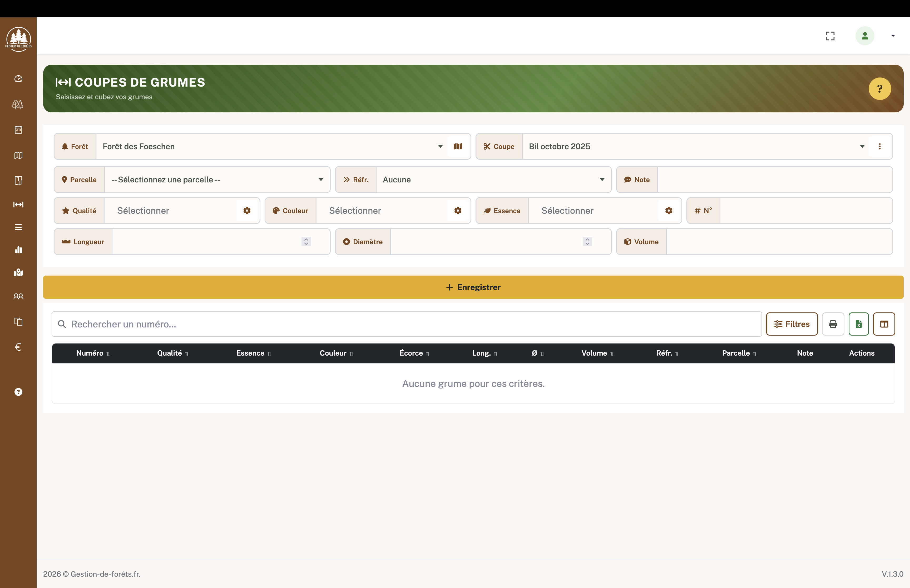The image size is (910, 588).
Task: Open the Coupe three-dot options menu
Action: click(880, 147)
